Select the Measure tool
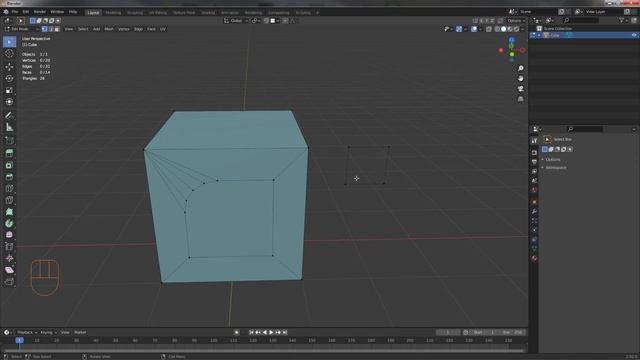 [9, 127]
